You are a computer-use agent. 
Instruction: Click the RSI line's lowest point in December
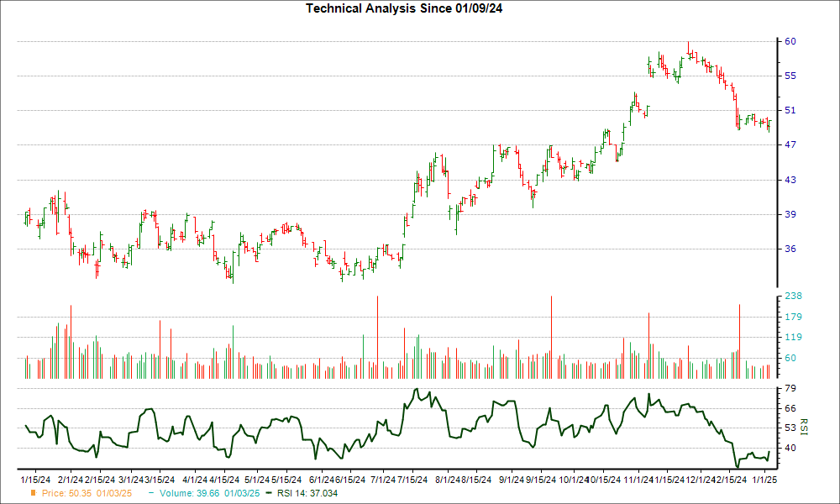pyautogui.click(x=737, y=466)
